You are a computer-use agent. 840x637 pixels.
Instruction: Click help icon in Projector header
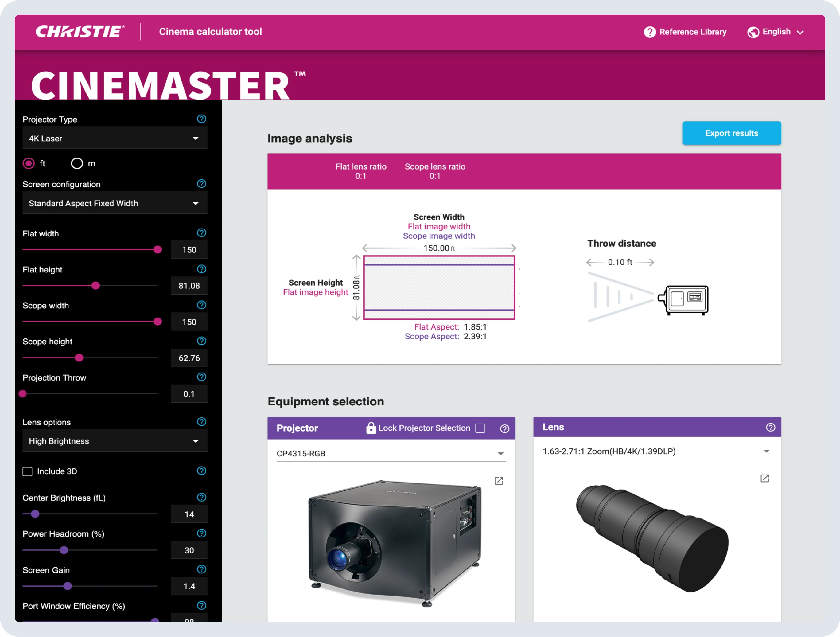coord(504,428)
